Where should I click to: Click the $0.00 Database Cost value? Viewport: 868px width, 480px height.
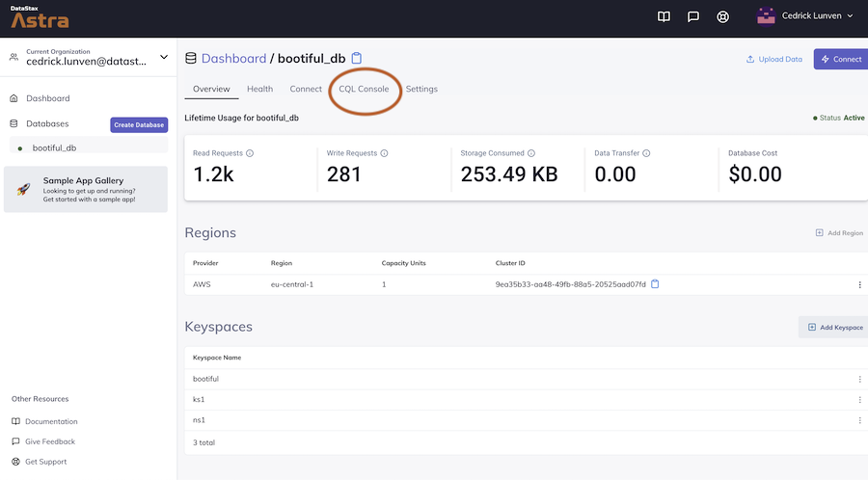pyautogui.click(x=754, y=174)
